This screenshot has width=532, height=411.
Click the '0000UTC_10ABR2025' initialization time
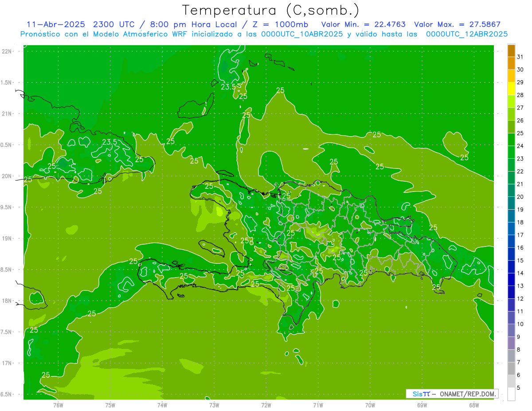302,34
